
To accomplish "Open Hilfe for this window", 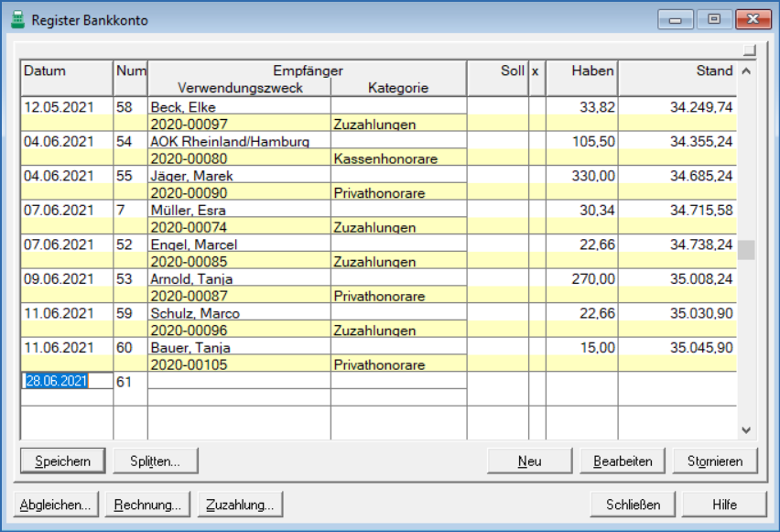I will point(723,505).
